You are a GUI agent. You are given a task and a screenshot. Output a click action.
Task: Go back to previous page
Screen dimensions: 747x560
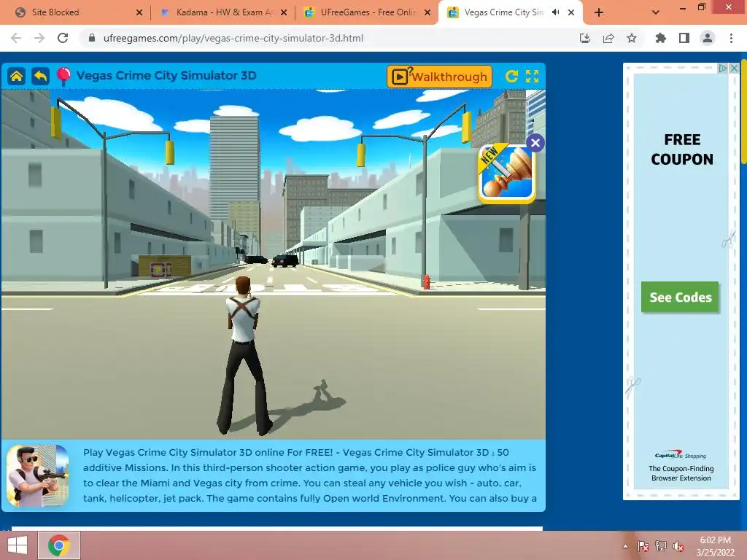click(16, 38)
